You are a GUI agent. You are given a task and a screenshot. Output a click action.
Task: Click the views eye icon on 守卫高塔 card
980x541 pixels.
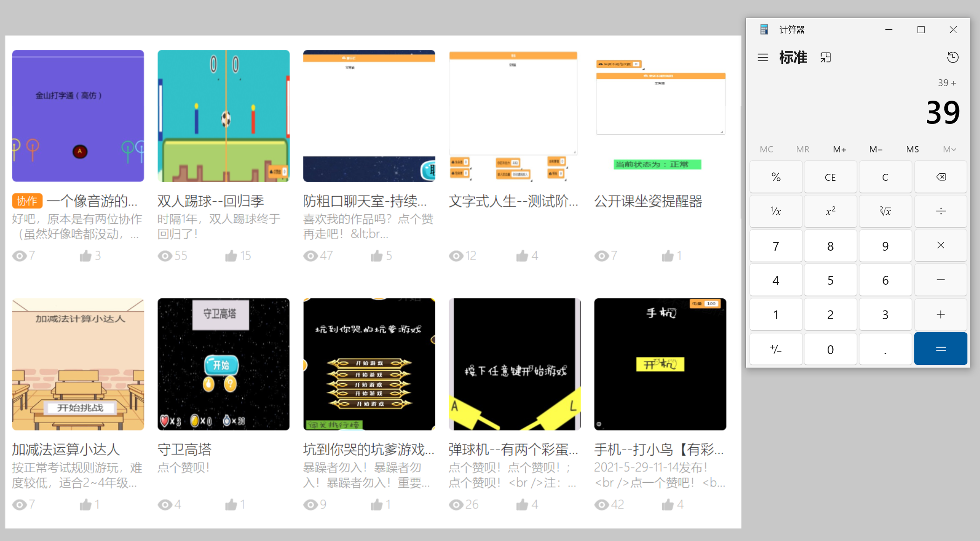pos(165,505)
